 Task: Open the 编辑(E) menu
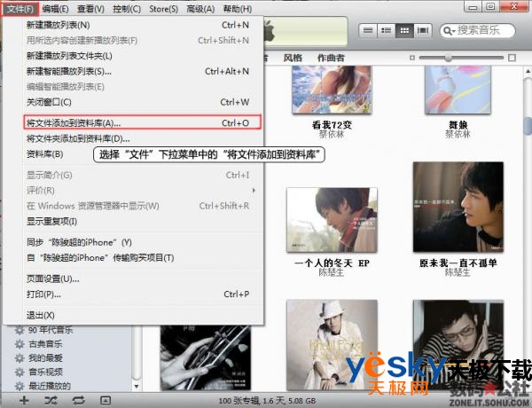(x=55, y=9)
